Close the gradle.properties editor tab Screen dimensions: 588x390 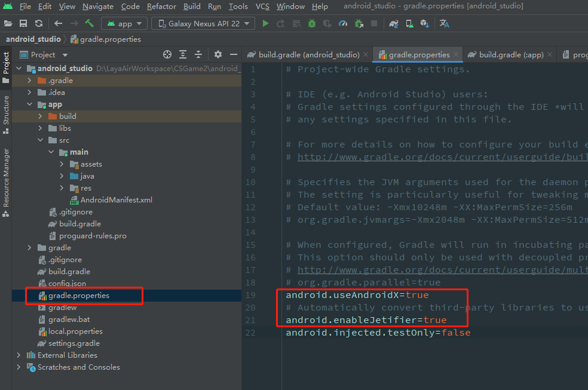coord(456,55)
